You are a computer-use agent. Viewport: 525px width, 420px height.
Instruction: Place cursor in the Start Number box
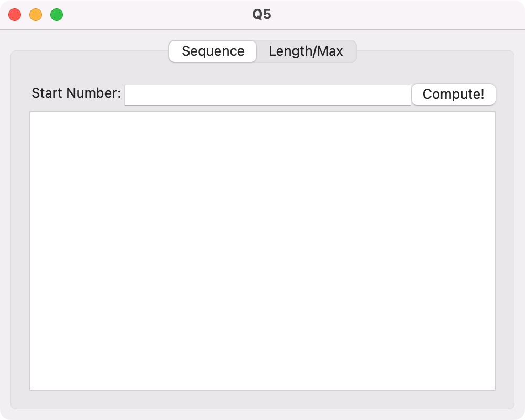(x=268, y=95)
